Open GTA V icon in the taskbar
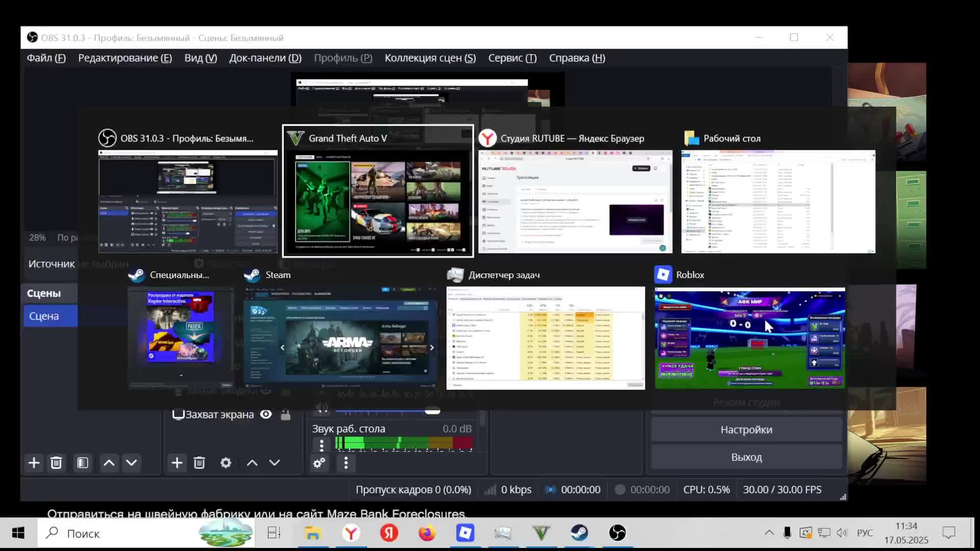This screenshot has height=551, width=980. (541, 533)
